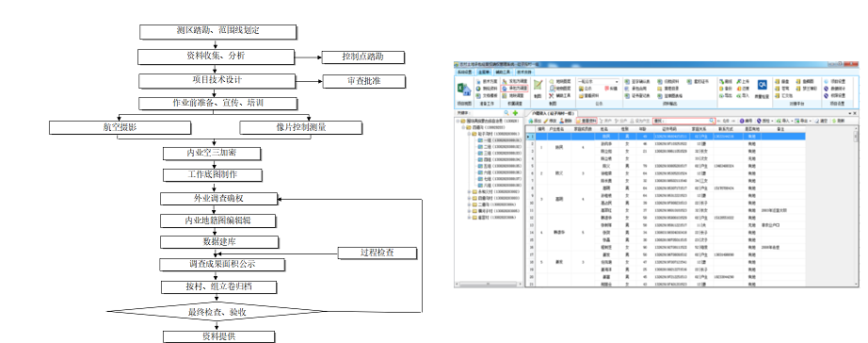Image resolution: width=868 pixels, height=343 pixels.
Task: Click the add button on grid toolbar
Action: [x=535, y=121]
